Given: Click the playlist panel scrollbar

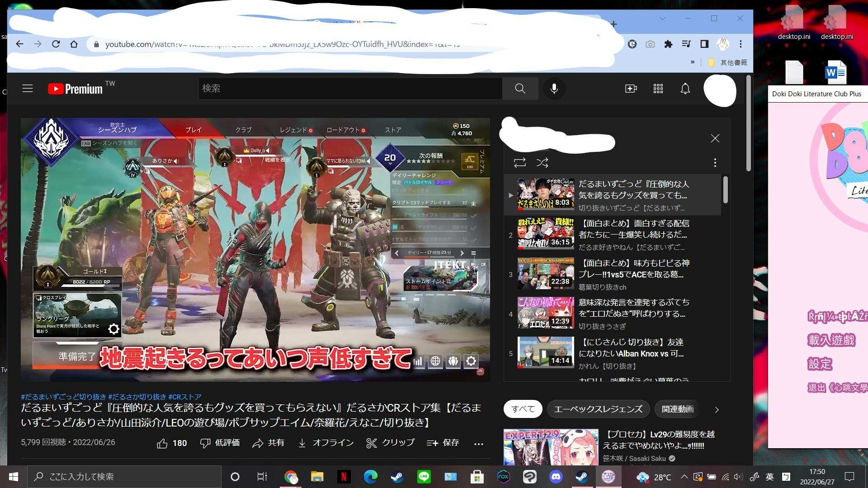Looking at the screenshot, I should click(726, 190).
